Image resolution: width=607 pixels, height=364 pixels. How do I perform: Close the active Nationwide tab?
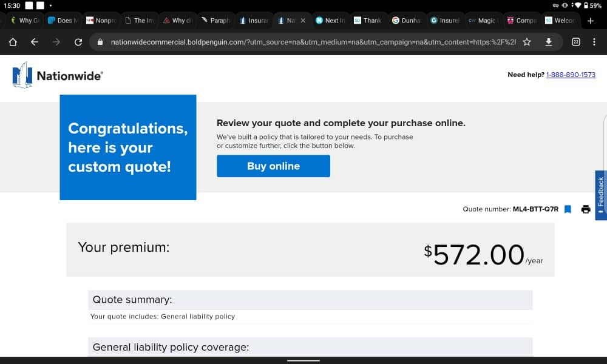(303, 21)
